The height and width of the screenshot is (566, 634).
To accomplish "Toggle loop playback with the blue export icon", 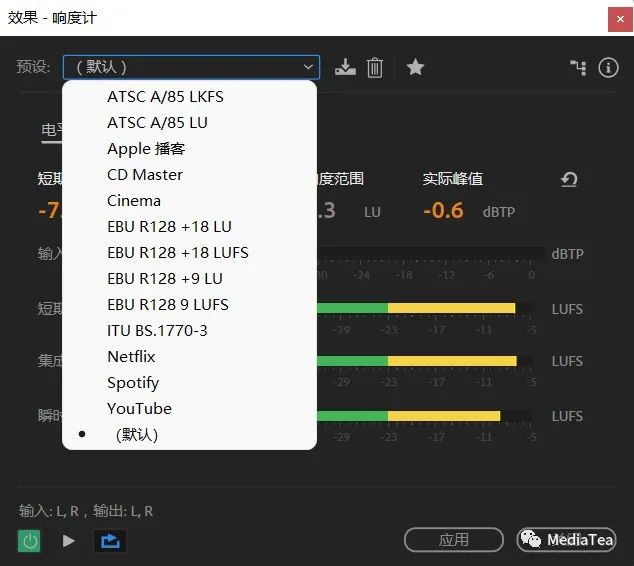I will 110,541.
